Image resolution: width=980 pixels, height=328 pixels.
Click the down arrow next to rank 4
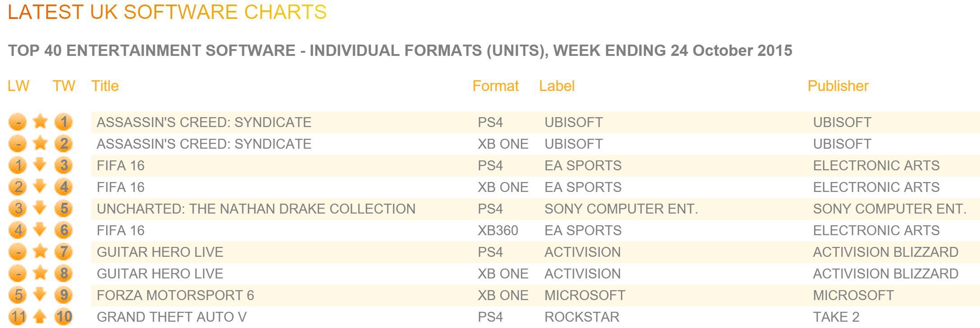40,187
